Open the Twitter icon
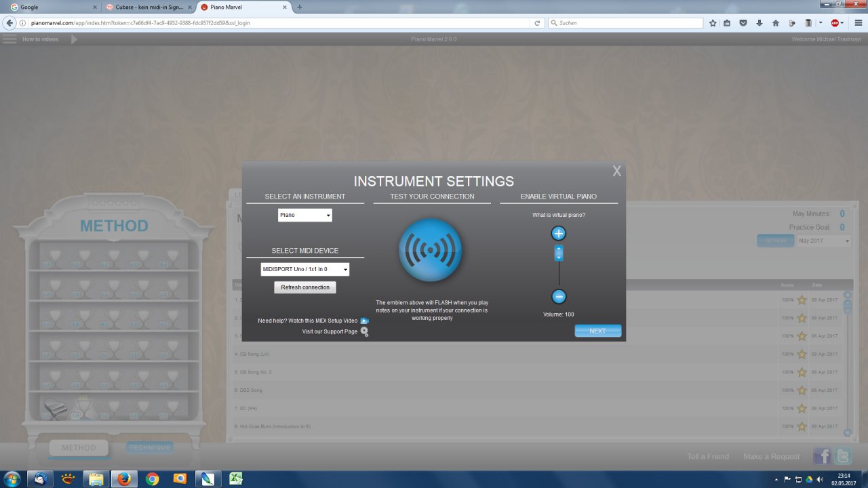 click(x=843, y=456)
